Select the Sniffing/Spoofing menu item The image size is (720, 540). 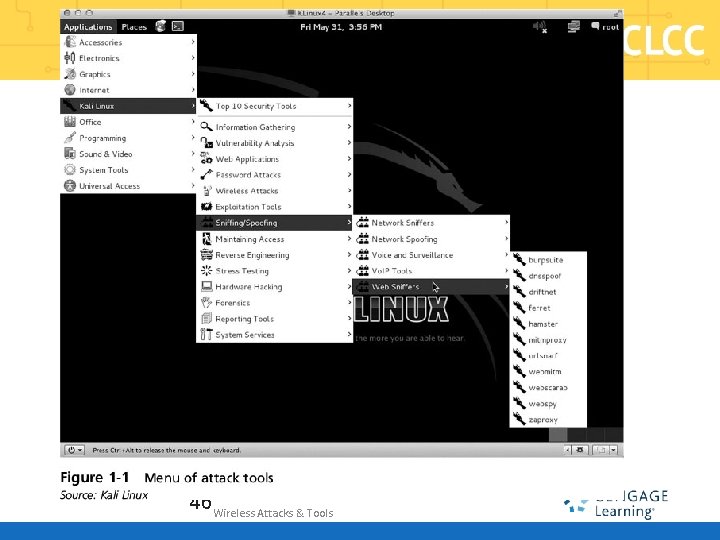point(275,223)
